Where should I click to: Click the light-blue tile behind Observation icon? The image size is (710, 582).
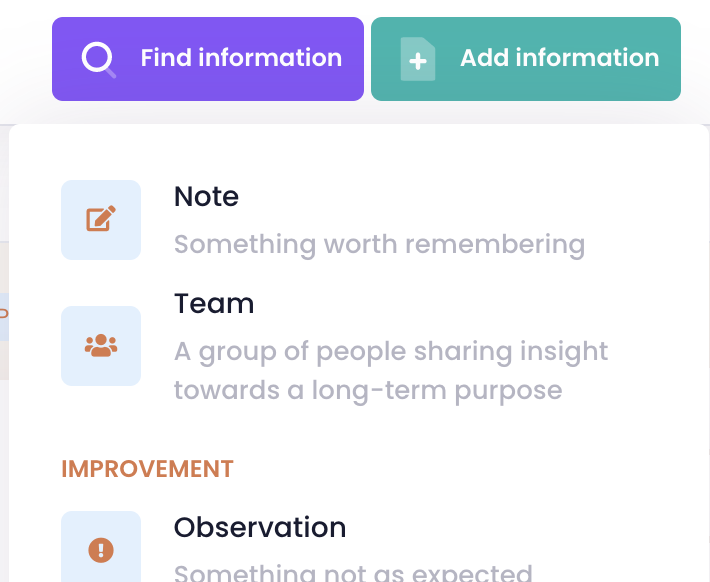coord(73,526)
